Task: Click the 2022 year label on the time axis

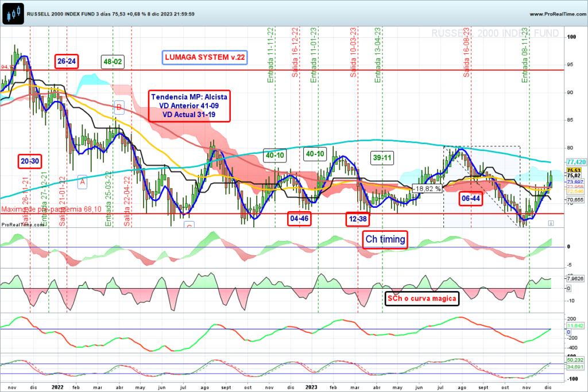Action: [57, 387]
